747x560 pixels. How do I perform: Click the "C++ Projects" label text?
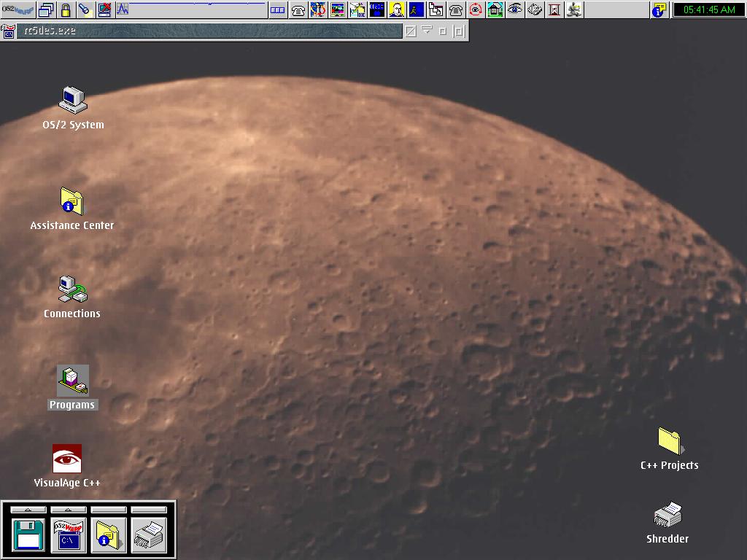tap(670, 465)
